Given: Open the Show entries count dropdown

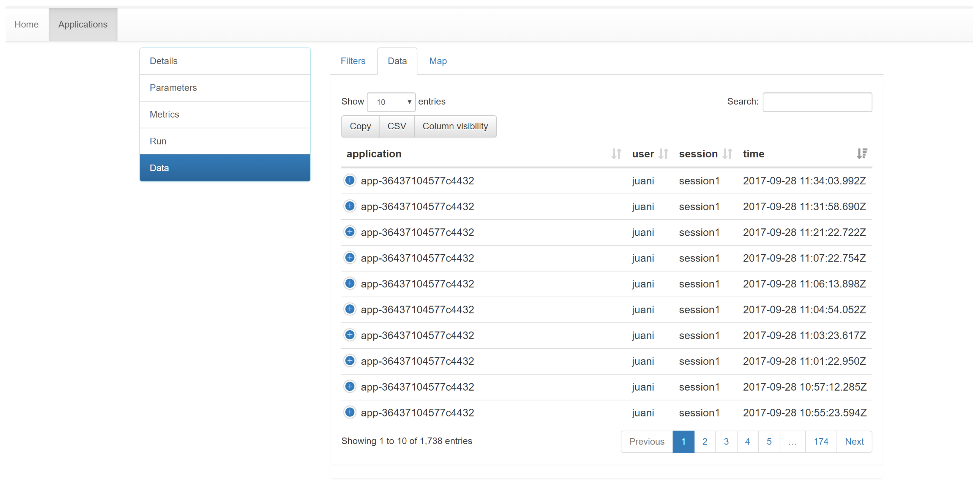Looking at the screenshot, I should point(391,102).
